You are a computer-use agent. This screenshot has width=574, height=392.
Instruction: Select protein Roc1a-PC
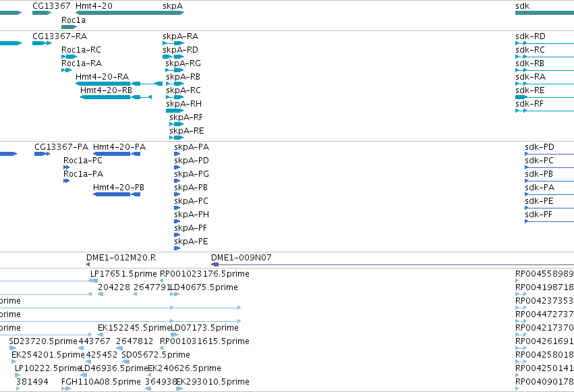pos(83,161)
